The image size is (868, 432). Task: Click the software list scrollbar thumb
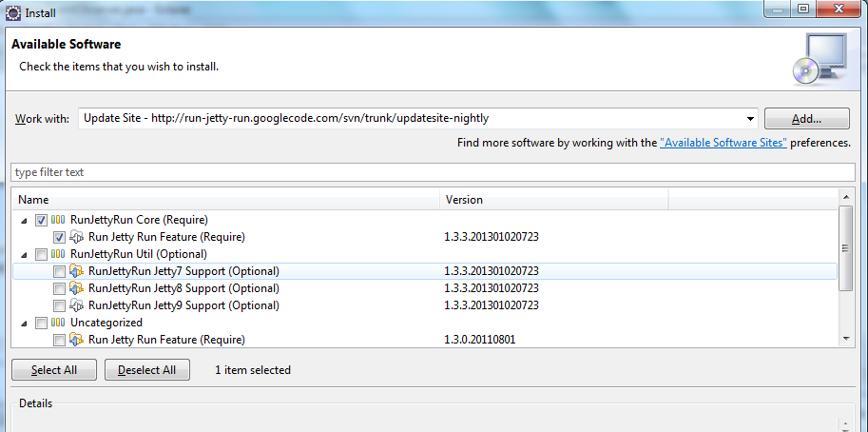[x=846, y=248]
